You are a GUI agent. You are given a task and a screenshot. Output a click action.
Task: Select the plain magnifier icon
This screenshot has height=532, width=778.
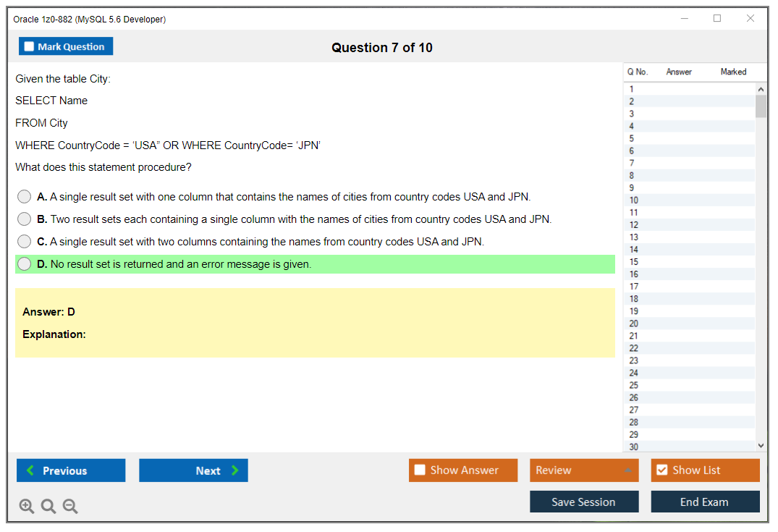(48, 506)
